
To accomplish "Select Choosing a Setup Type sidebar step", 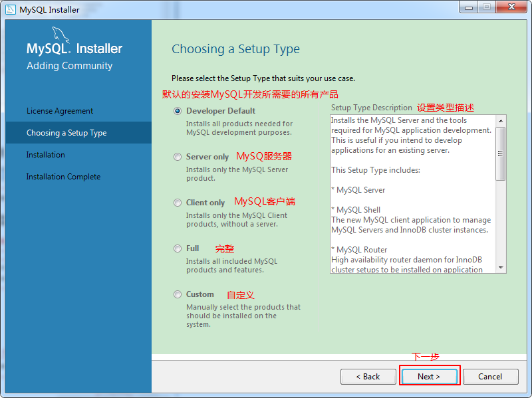I will [66, 133].
